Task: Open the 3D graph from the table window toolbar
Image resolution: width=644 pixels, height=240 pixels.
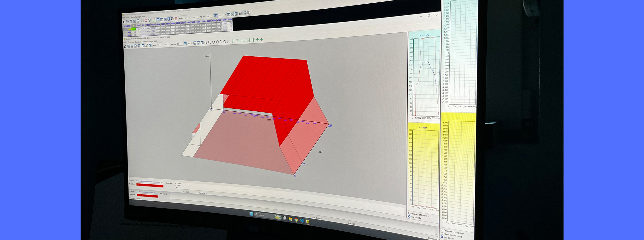Action: [x=138, y=21]
